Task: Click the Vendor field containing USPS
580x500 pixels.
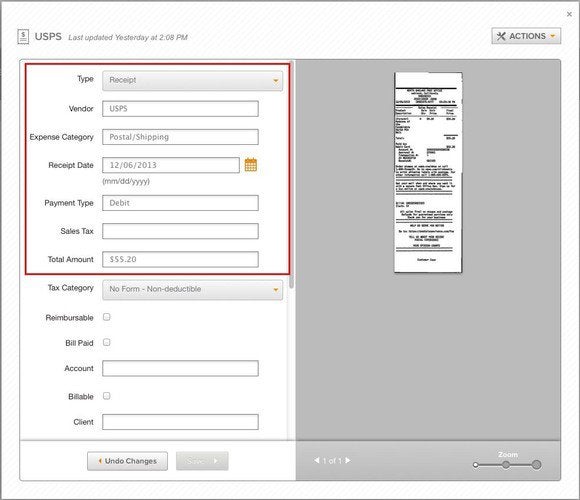Action: point(180,109)
